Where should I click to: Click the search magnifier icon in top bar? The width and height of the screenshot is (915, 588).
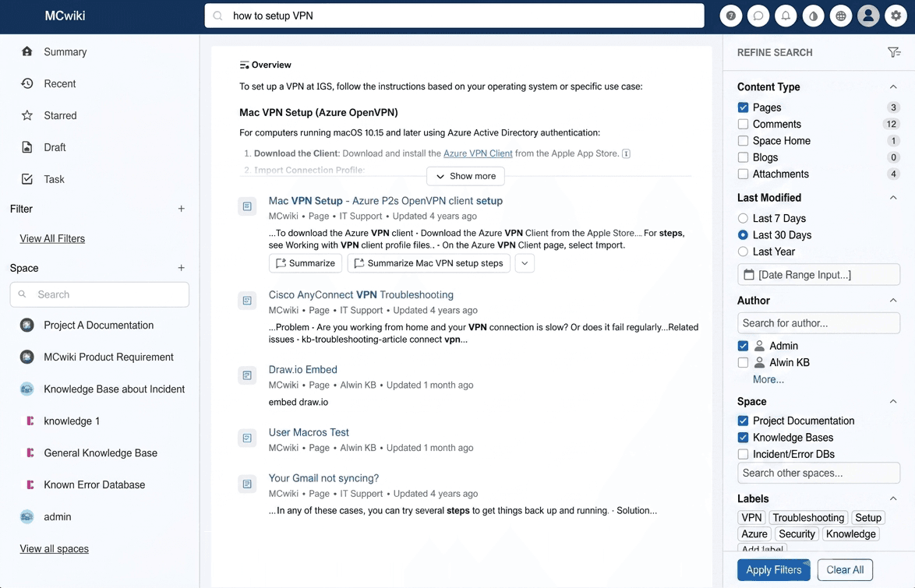pos(217,16)
